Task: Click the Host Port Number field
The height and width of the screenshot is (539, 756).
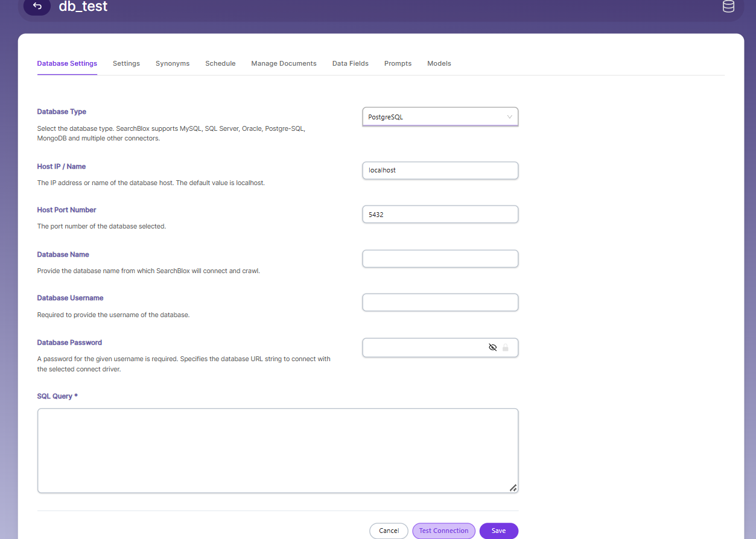Action: coord(440,214)
